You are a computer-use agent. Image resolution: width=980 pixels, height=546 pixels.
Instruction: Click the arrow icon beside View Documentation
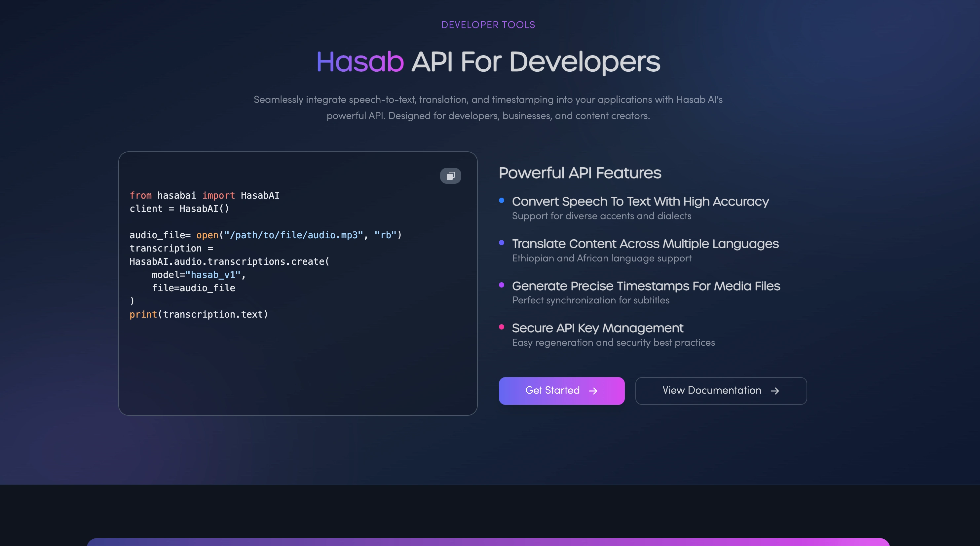click(774, 391)
